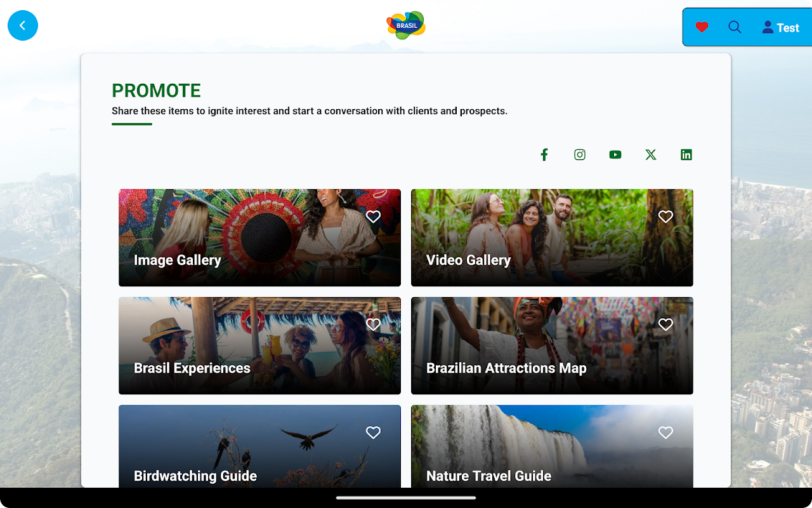The image size is (812, 508).
Task: Open Brasil Experiences tile
Action: pyautogui.click(x=259, y=345)
